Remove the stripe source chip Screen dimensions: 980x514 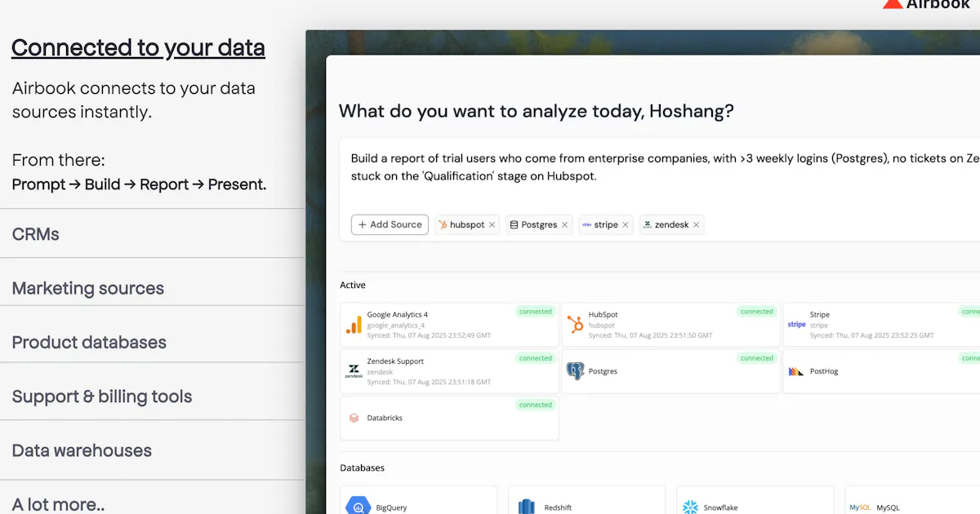tap(626, 225)
